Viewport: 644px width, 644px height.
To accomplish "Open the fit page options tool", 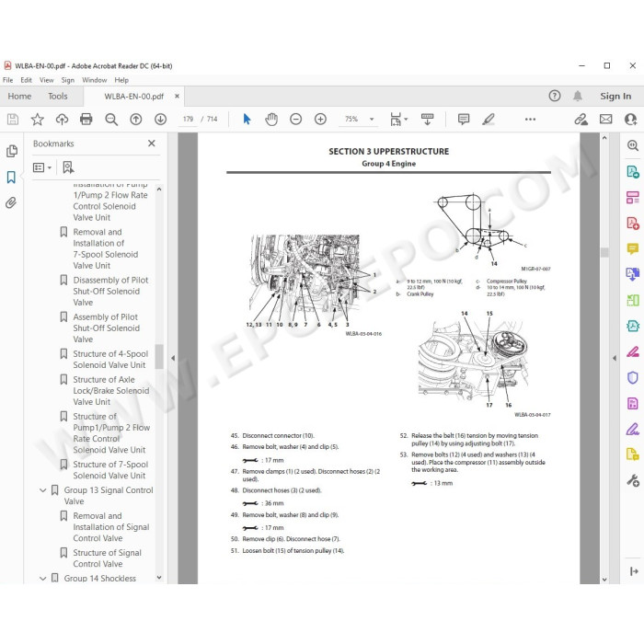I will pyautogui.click(x=397, y=119).
